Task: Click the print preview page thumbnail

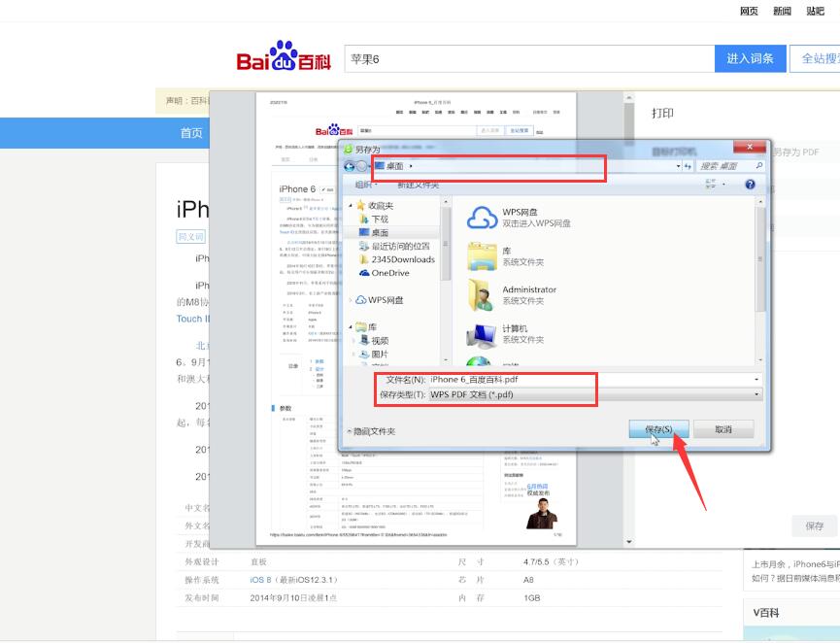Action: (x=416, y=319)
